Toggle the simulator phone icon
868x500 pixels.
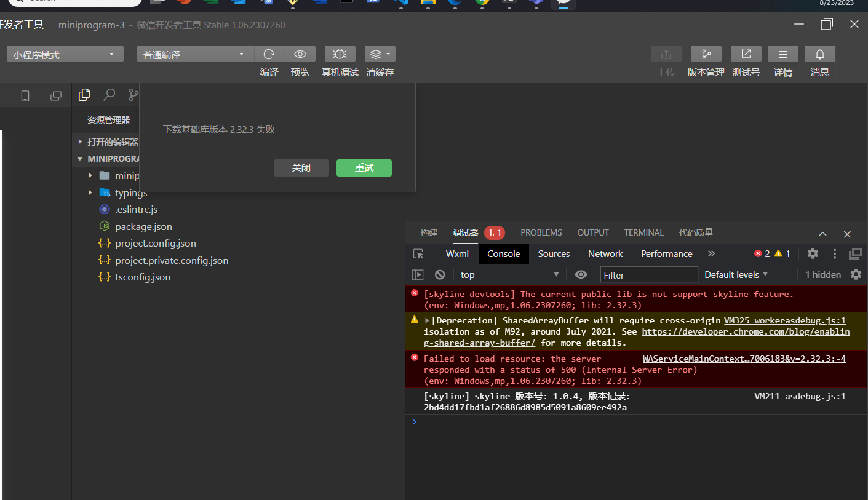(x=25, y=95)
